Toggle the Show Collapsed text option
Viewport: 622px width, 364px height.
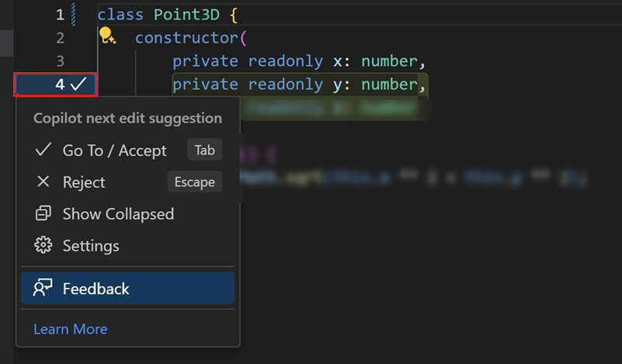click(118, 214)
